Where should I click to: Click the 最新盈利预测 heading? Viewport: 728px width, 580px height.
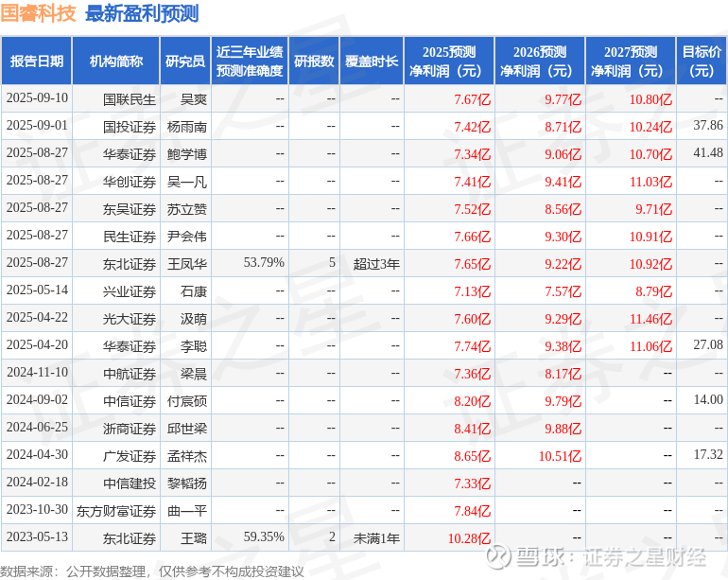tap(142, 13)
